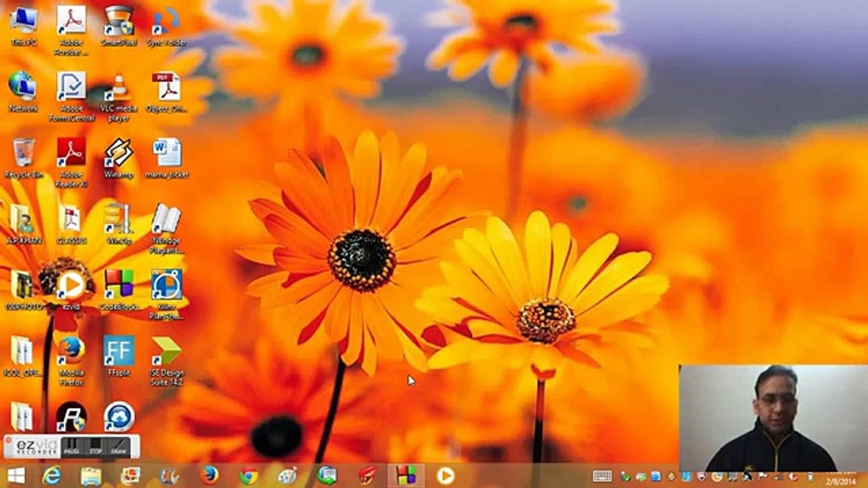Launch CodeBlocks from the desktop
868x488 pixels.
point(119,290)
